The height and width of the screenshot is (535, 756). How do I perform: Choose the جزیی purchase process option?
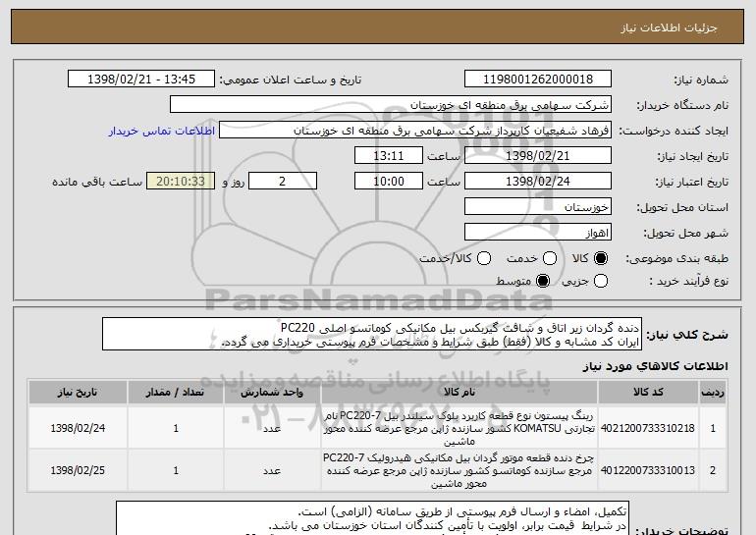[600, 281]
